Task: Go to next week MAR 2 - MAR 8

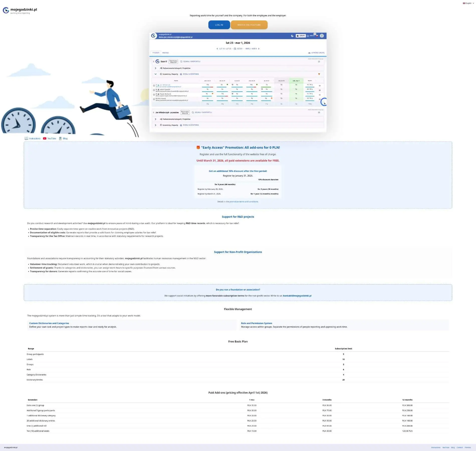Action: point(252,49)
